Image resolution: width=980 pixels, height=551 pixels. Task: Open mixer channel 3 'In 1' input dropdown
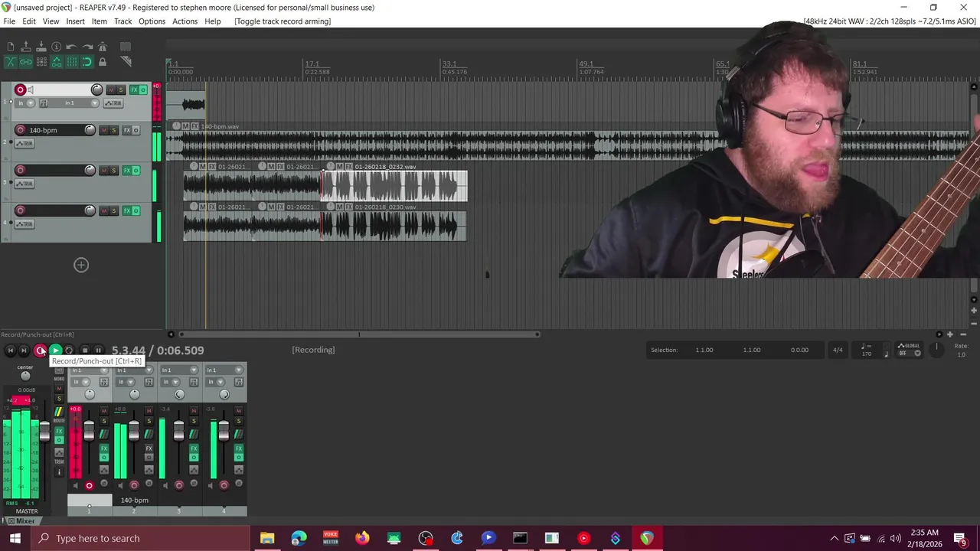tap(178, 370)
